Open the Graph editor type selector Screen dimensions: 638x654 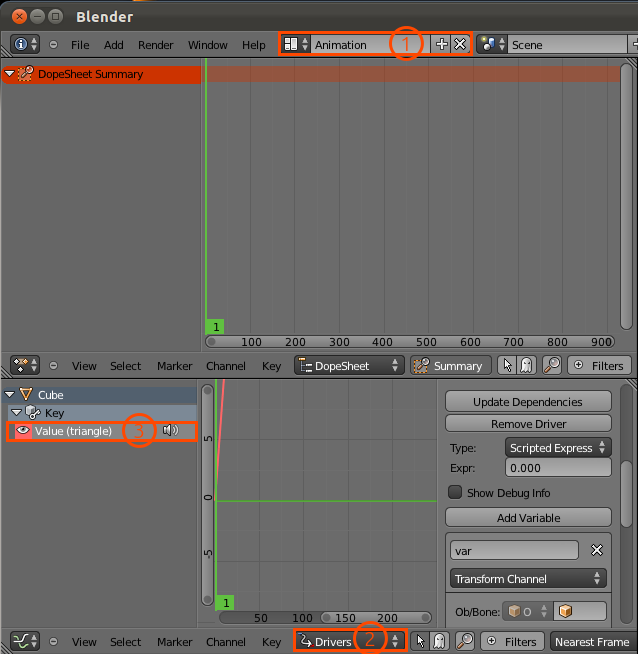click(x=25, y=641)
